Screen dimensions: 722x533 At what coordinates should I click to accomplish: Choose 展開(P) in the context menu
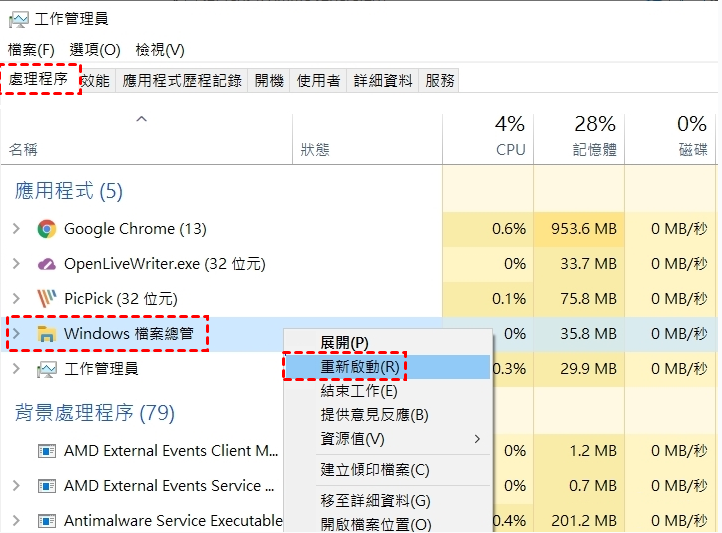[x=388, y=343]
